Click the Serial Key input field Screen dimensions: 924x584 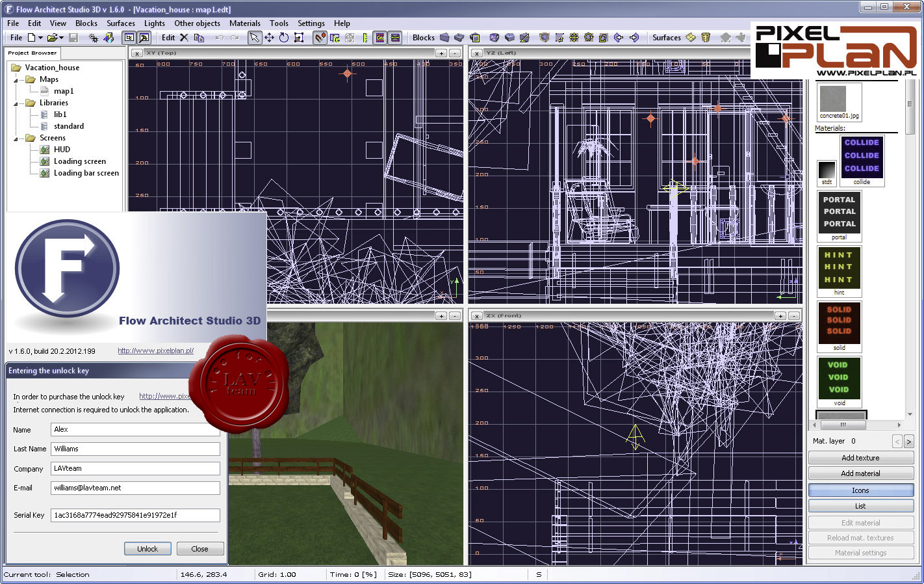(135, 515)
